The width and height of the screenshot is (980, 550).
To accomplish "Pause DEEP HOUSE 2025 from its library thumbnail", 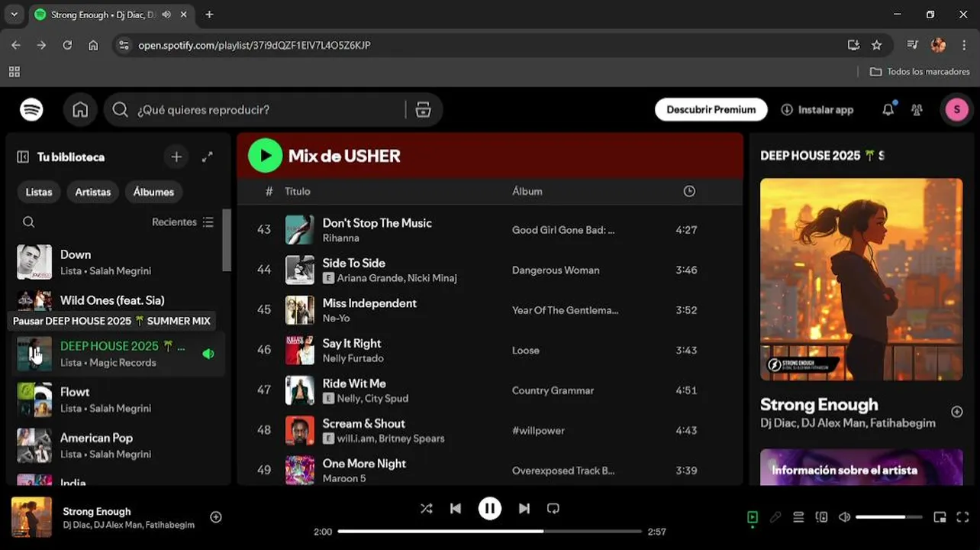I will pos(34,354).
